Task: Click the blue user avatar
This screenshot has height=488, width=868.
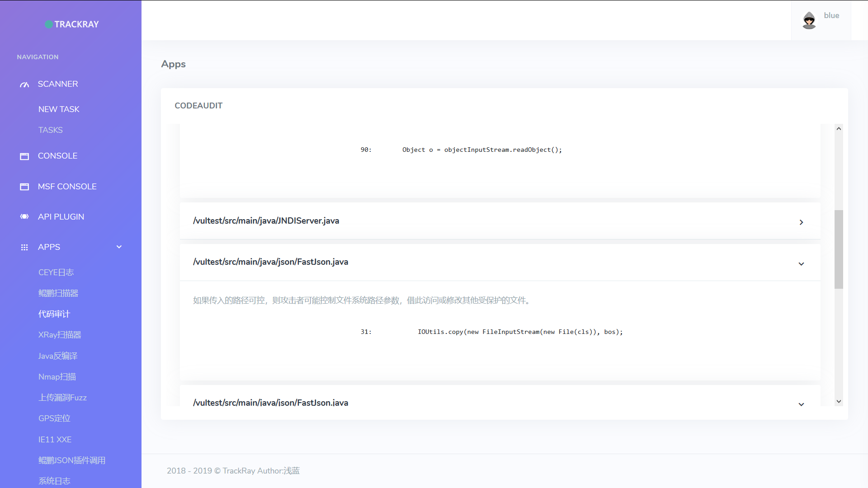Action: [809, 20]
